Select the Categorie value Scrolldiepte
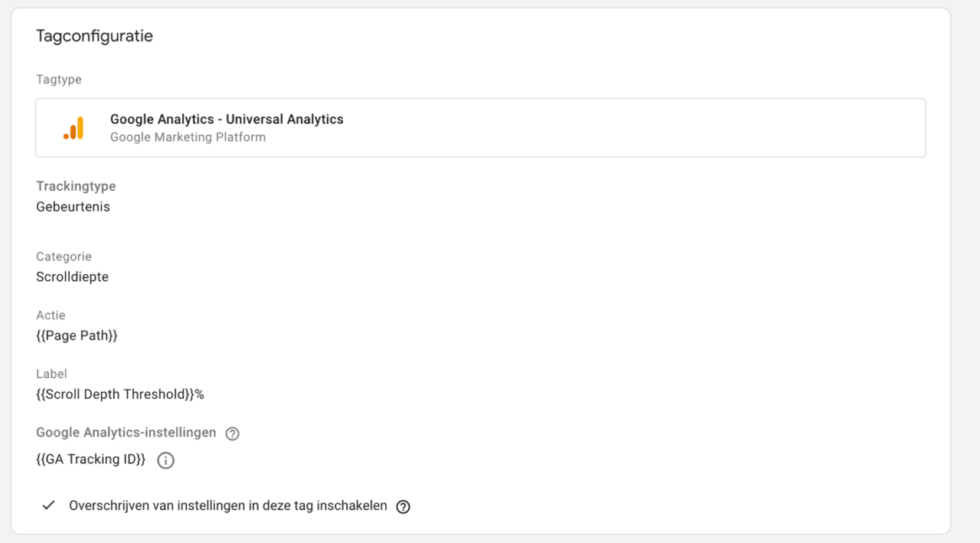Viewport: 980px width, 543px height. tap(72, 276)
